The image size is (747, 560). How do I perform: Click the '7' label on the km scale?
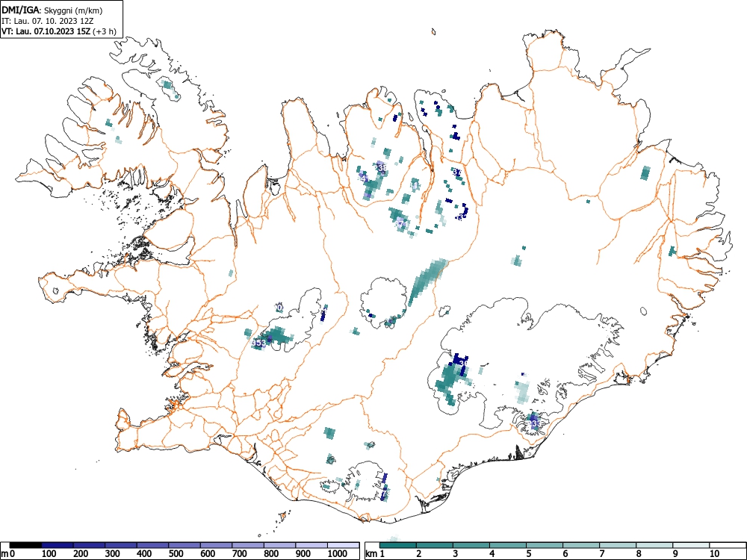[601, 554]
